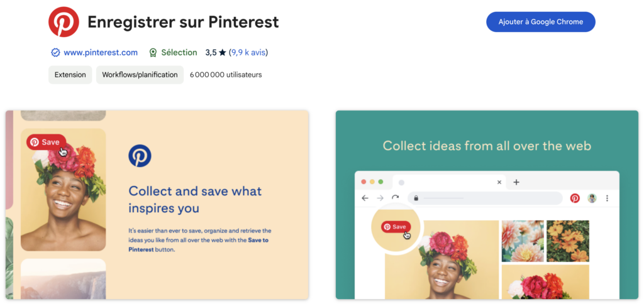Viewport: 644px width, 304px height.
Task: Click the new tab plus icon
Action: [x=516, y=182]
